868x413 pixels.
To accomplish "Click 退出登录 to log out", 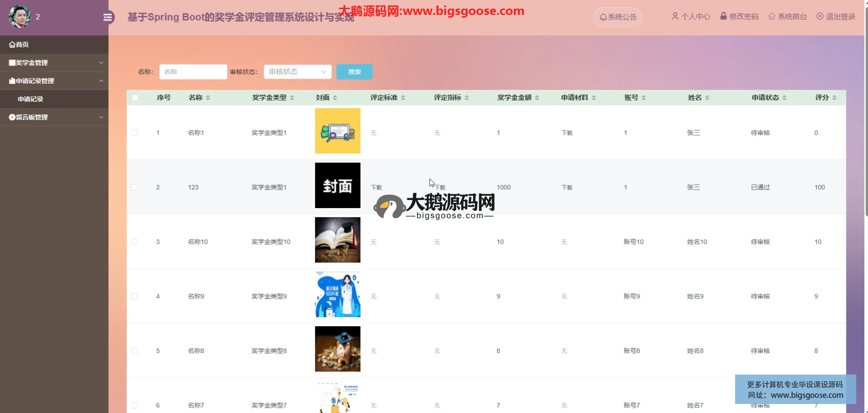I will pos(836,17).
